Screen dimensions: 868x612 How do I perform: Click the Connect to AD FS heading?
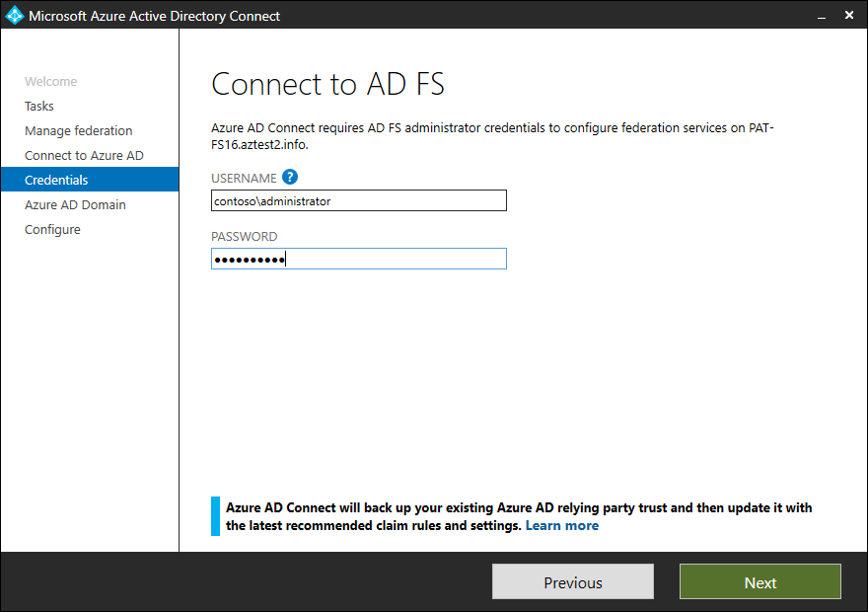pos(328,84)
